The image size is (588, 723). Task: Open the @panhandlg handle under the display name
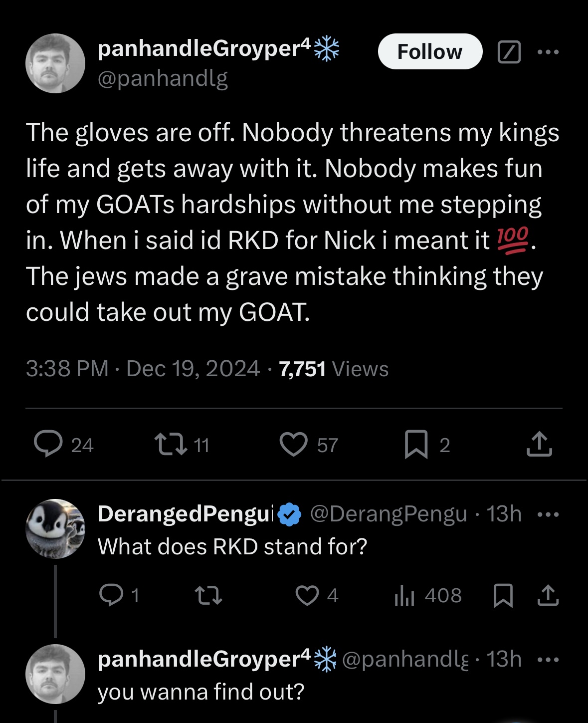click(163, 78)
